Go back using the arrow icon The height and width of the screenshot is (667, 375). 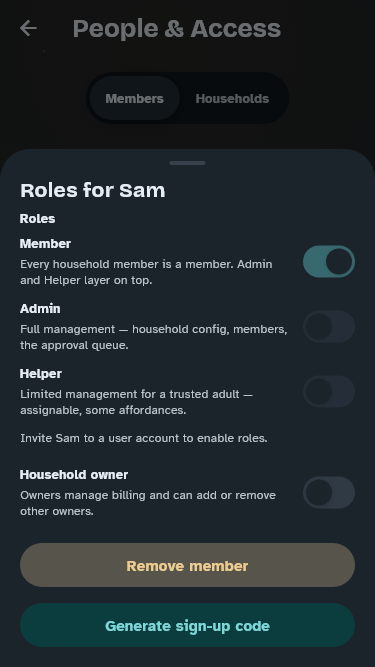tap(28, 29)
